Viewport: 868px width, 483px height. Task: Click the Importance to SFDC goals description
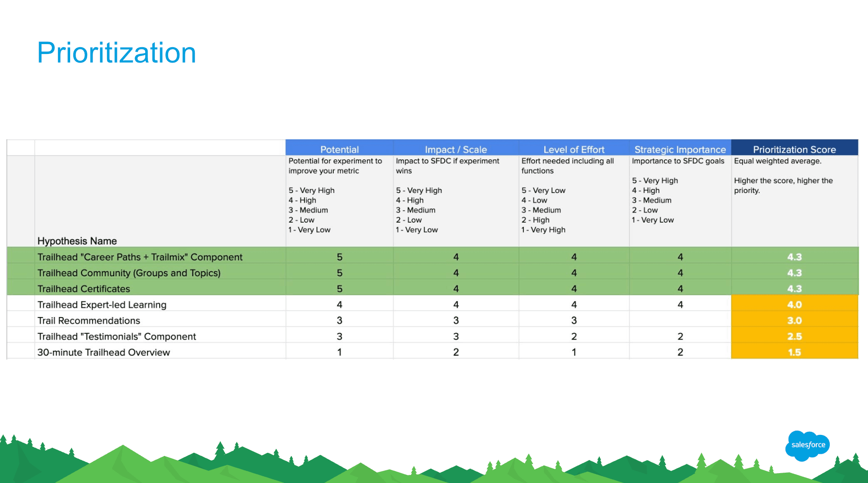[x=680, y=201]
